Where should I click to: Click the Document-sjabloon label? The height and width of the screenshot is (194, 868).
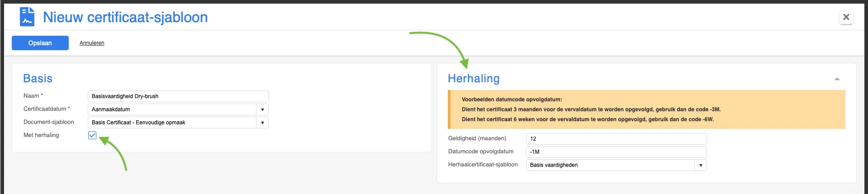(49, 122)
